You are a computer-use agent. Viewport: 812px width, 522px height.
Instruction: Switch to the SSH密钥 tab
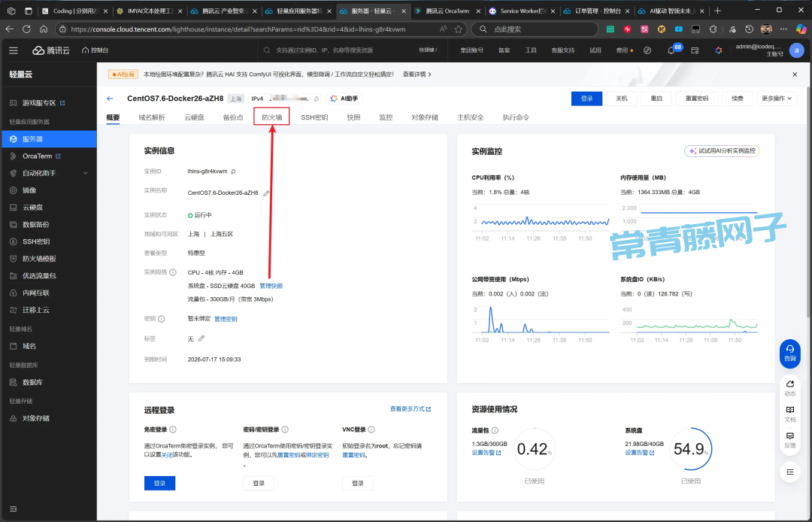(314, 118)
